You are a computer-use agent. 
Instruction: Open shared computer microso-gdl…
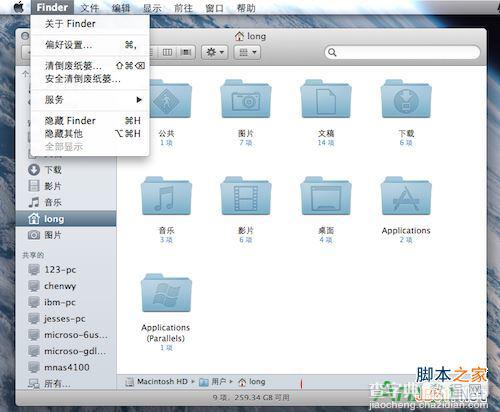[x=67, y=351]
